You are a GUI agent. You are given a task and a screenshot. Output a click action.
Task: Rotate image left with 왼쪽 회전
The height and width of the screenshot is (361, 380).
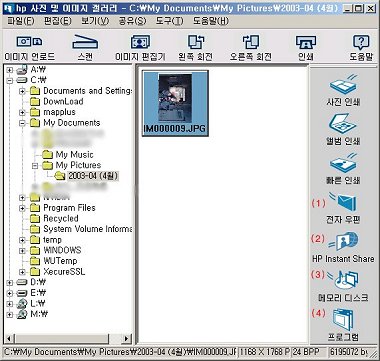tap(195, 42)
